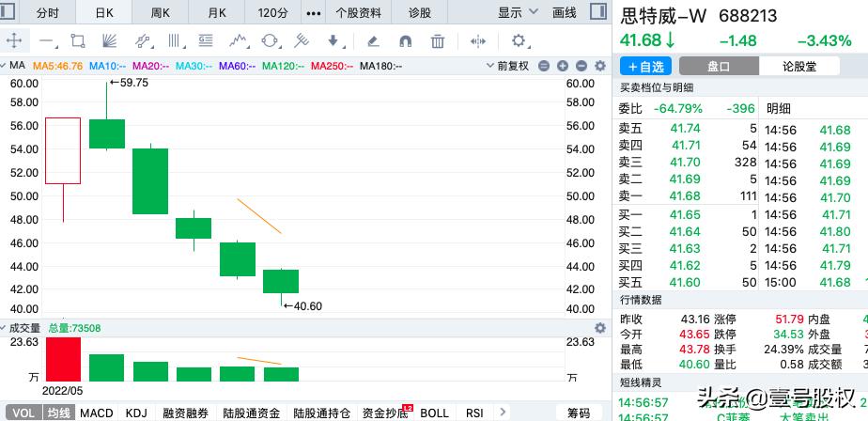This screenshot has height=421, width=868.
Task: Select the down arrow marker tool
Action: coord(333,40)
